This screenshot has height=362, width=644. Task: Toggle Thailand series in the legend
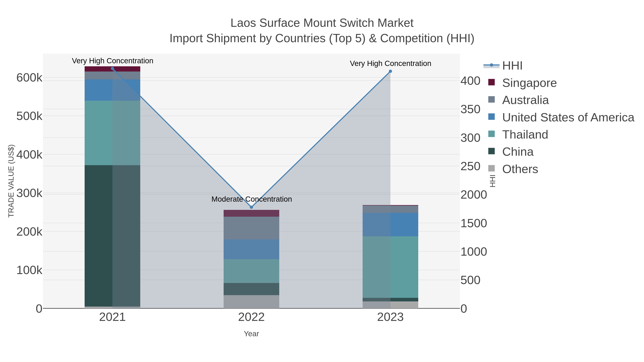pyautogui.click(x=518, y=134)
